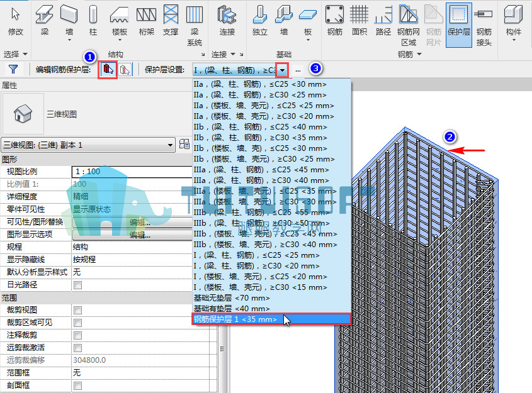
Task: Select 基础有垫层 <40 mm> option
Action: click(x=271, y=309)
